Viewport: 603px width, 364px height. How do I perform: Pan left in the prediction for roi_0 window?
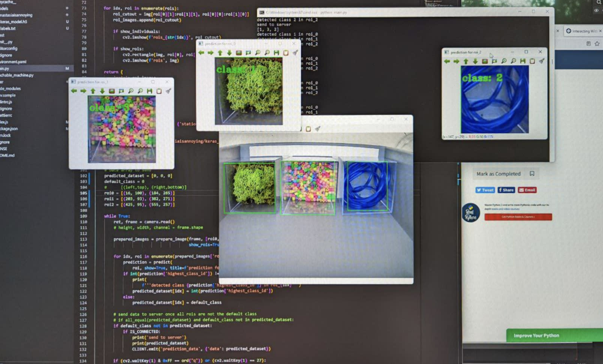tap(201, 53)
